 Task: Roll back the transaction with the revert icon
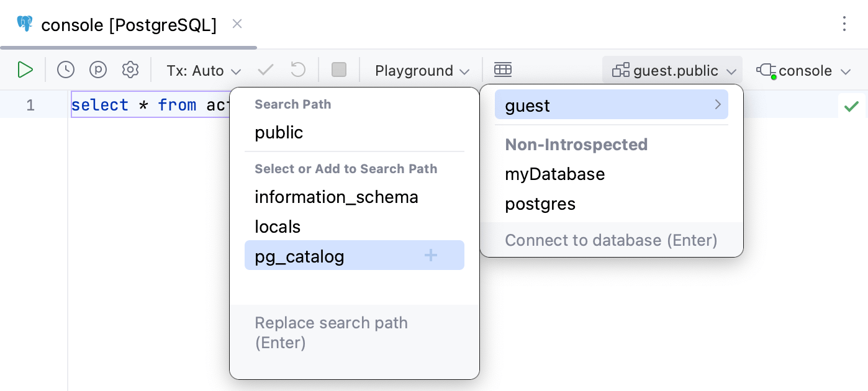(297, 70)
